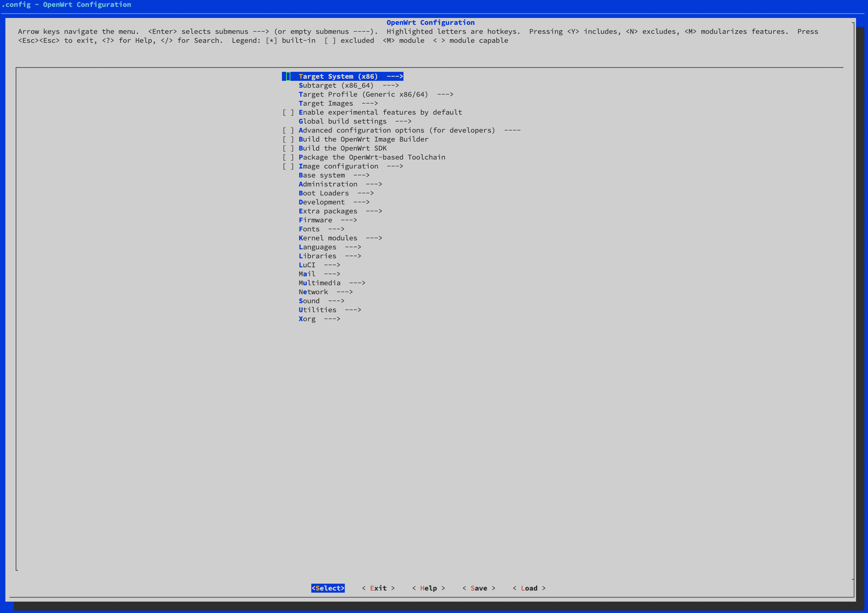The height and width of the screenshot is (613, 868).
Task: Open the Base system submenu
Action: (x=334, y=175)
